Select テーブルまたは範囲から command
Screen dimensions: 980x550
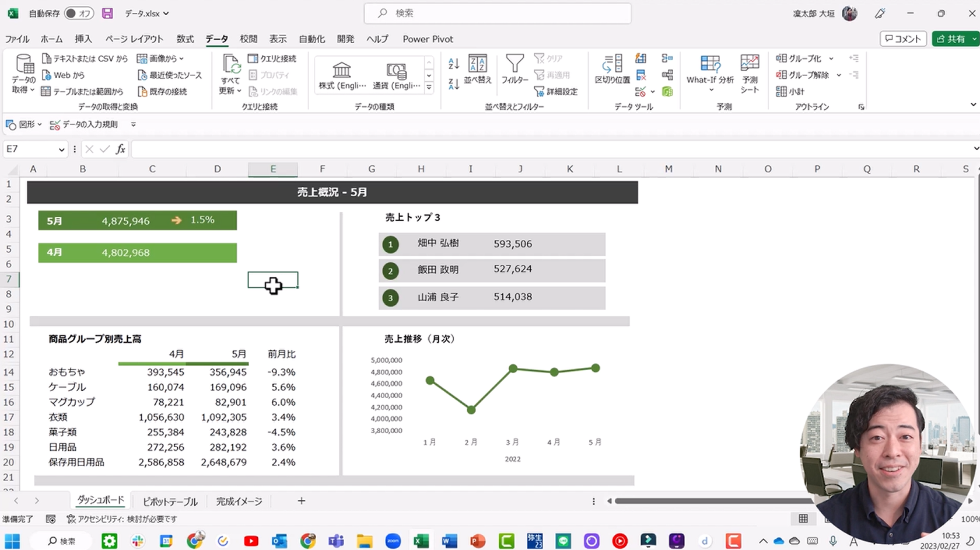click(x=82, y=91)
